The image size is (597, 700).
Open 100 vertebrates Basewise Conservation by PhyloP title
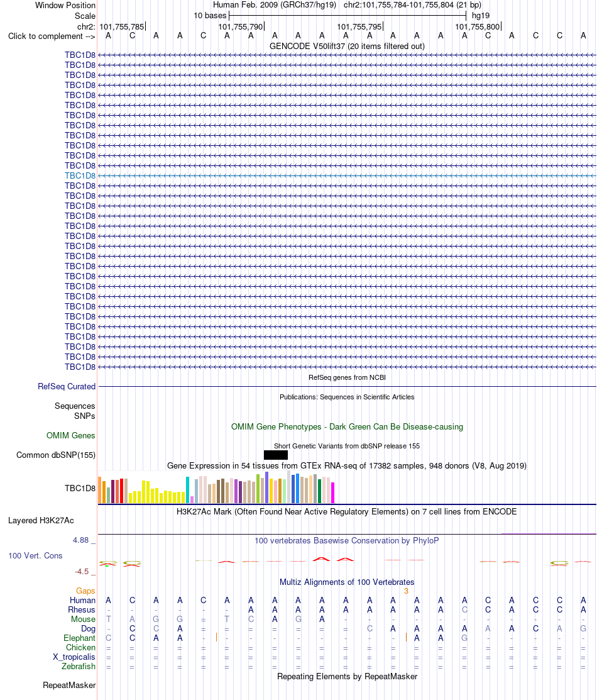(347, 541)
